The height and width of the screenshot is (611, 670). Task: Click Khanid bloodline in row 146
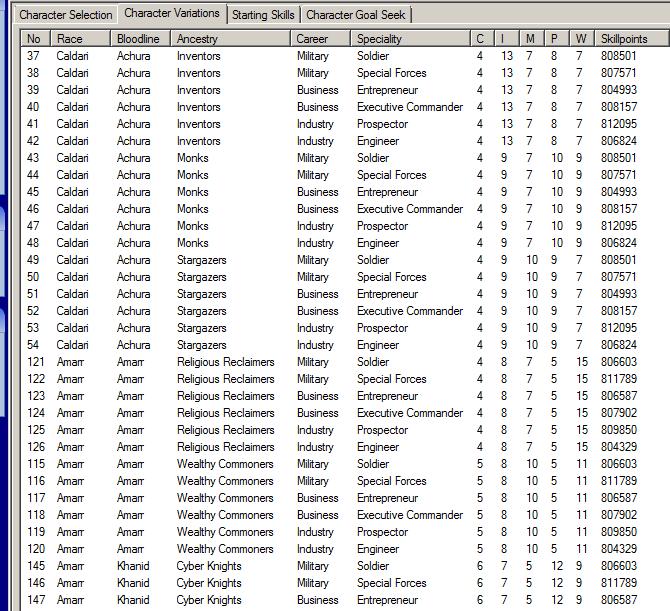[x=133, y=583]
